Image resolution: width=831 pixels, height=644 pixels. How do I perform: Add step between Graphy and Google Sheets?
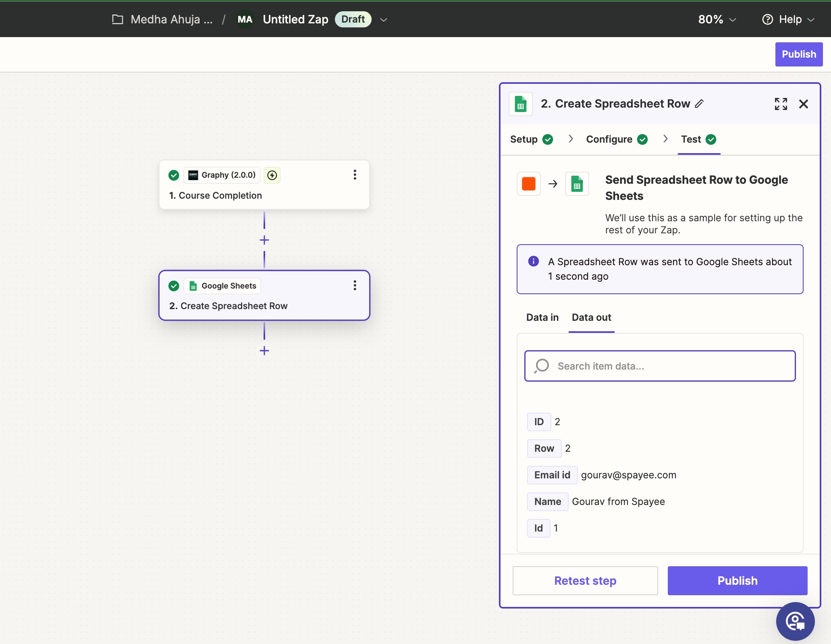(264, 240)
